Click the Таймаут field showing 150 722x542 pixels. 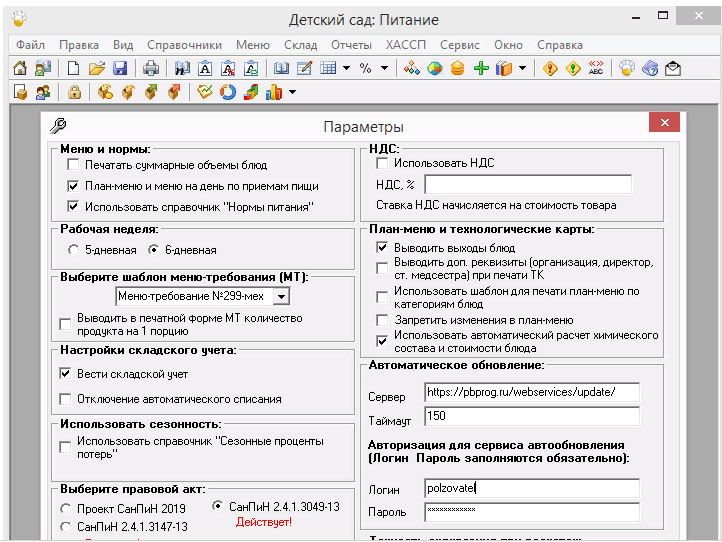click(x=532, y=416)
